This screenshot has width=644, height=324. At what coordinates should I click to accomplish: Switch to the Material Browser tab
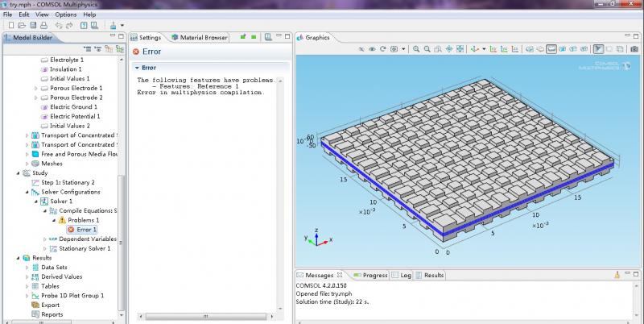click(199, 37)
